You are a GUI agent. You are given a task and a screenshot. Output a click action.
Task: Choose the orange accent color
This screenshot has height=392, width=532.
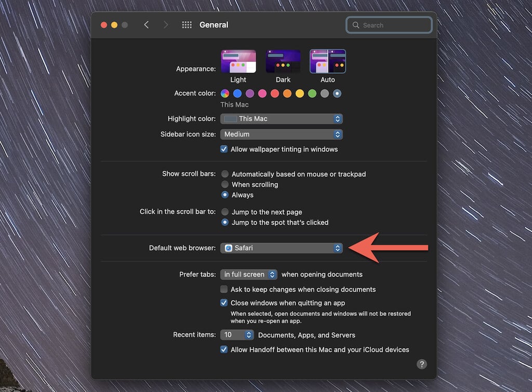(x=287, y=93)
